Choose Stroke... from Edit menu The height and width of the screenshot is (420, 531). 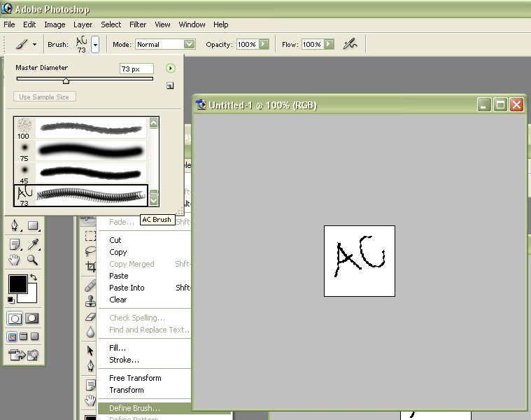pos(124,360)
